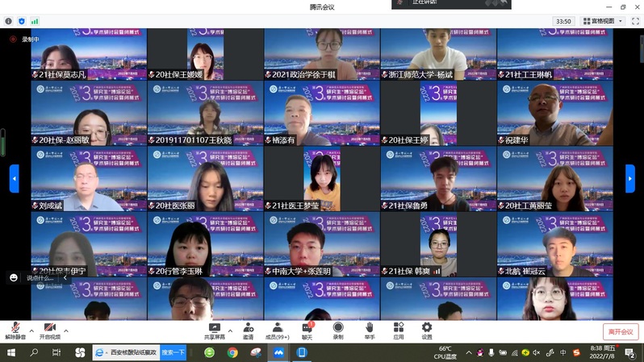The height and width of the screenshot is (362, 644).
Task: Open meeting 设置 settings
Action: 427,330
